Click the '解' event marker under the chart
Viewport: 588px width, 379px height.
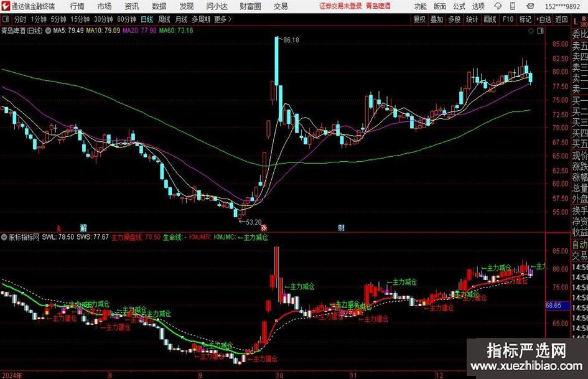point(83,227)
